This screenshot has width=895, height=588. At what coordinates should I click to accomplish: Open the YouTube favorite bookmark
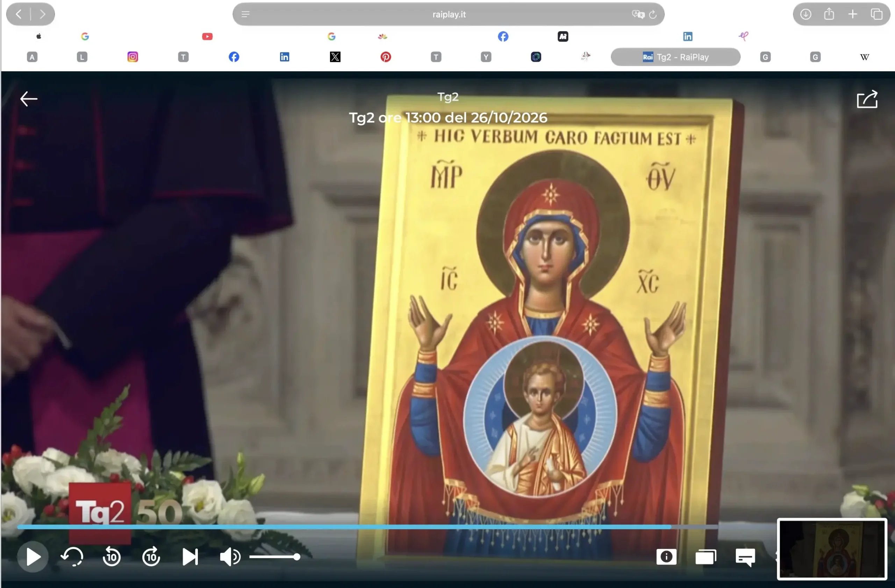pyautogui.click(x=207, y=36)
